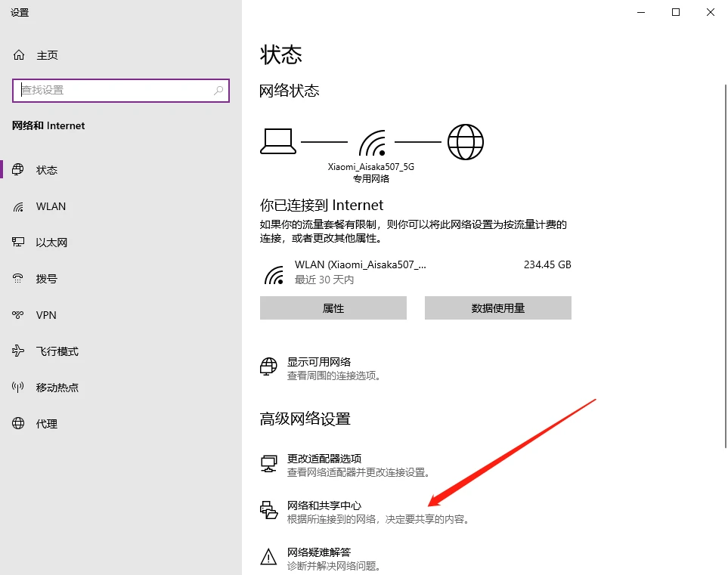The image size is (728, 575).
Task: Click the Airplane mode (飞行模式) icon
Action: [19, 351]
